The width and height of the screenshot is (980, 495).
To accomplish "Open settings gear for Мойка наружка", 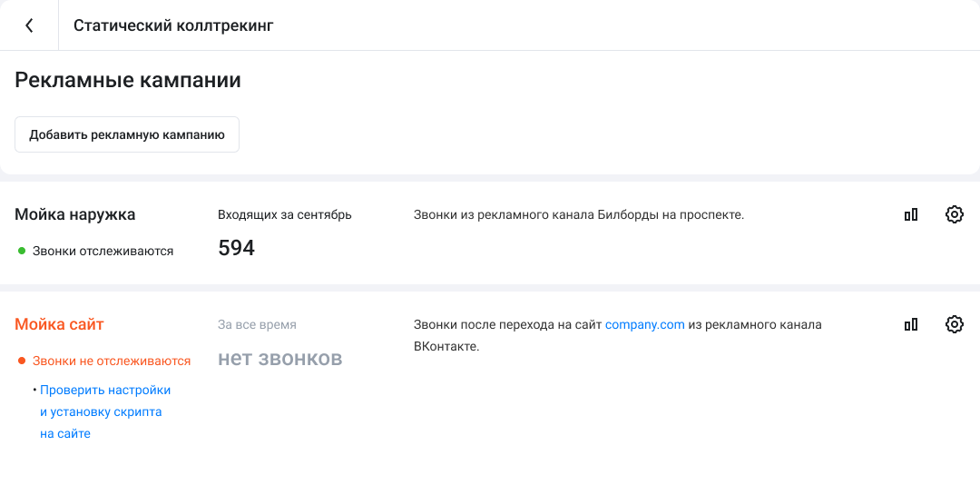I will 954,215.
